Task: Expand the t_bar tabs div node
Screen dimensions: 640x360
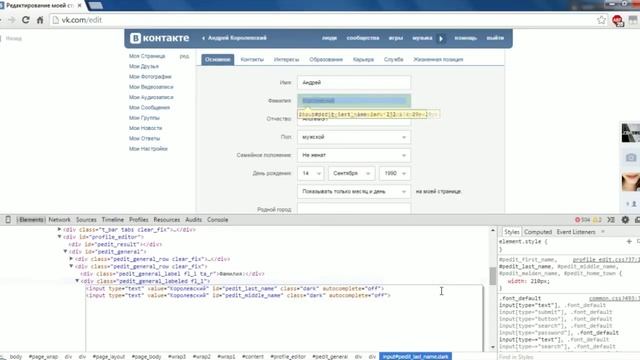Action: pos(59,229)
